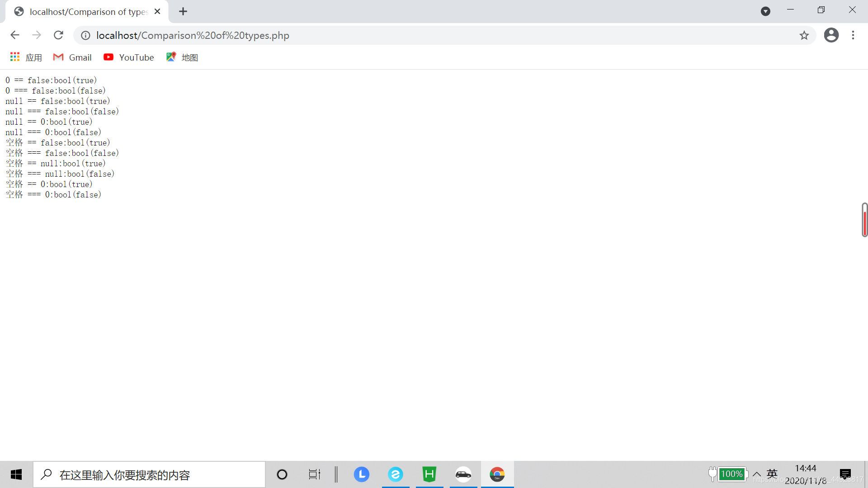Screen dimensions: 868x488
Task: Bookmark this page with the star icon
Action: [804, 35]
